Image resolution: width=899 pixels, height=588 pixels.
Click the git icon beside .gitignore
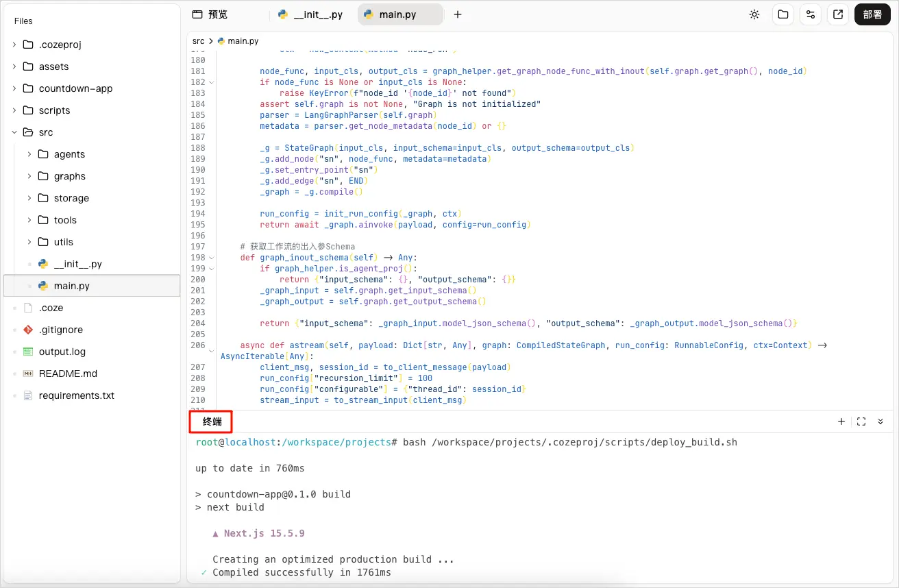[x=28, y=330]
